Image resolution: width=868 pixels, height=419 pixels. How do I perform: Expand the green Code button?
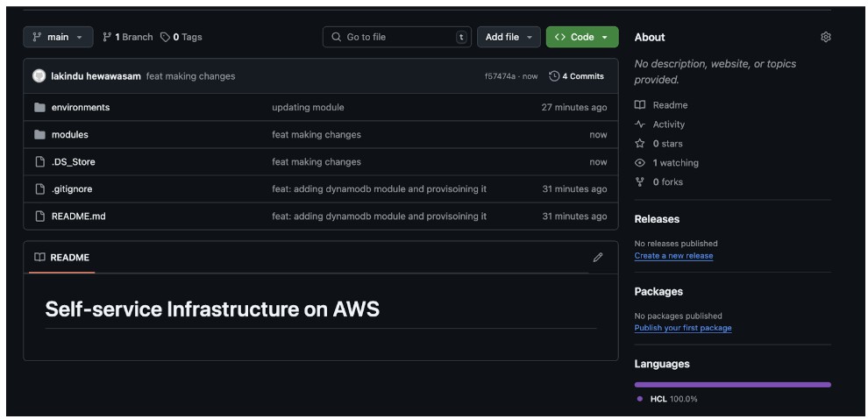(x=582, y=37)
